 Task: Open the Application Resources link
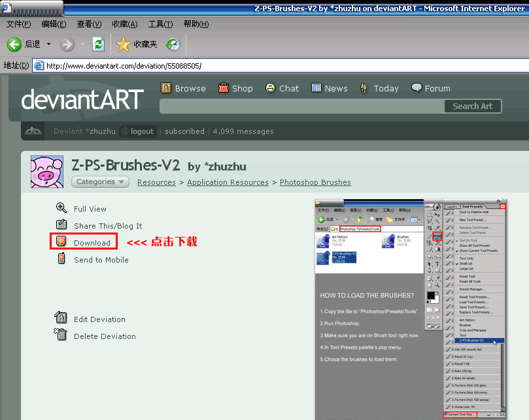tap(228, 182)
